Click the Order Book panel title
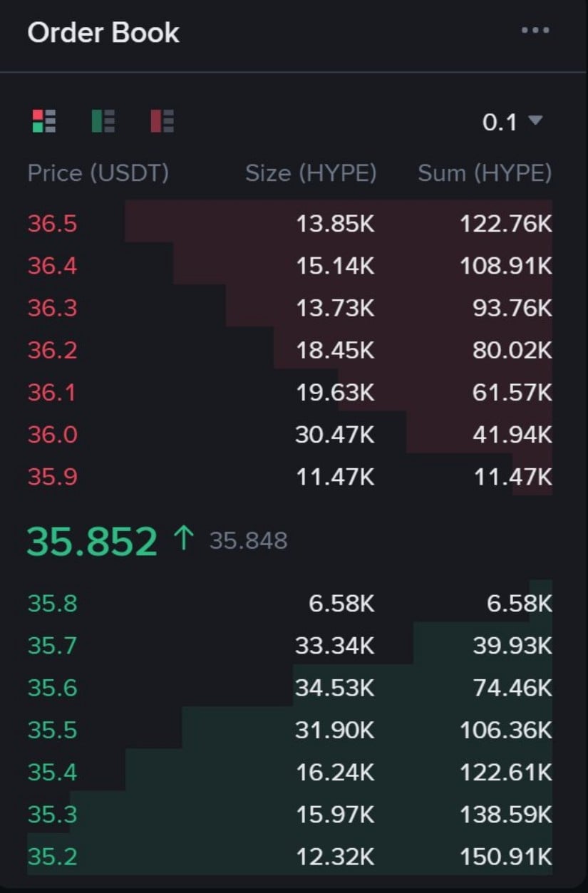The height and width of the screenshot is (893, 588). click(x=103, y=33)
